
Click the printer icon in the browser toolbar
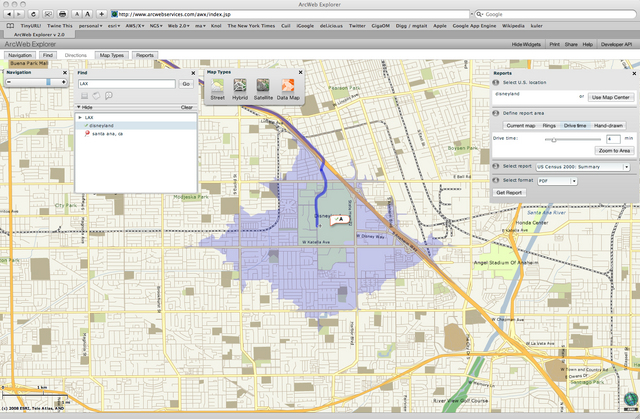pyautogui.click(x=62, y=14)
